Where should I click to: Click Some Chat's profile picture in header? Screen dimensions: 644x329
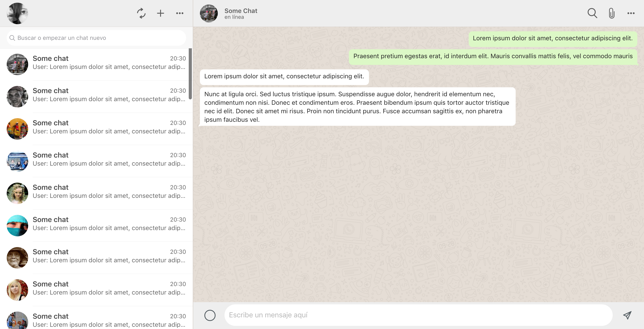209,13
